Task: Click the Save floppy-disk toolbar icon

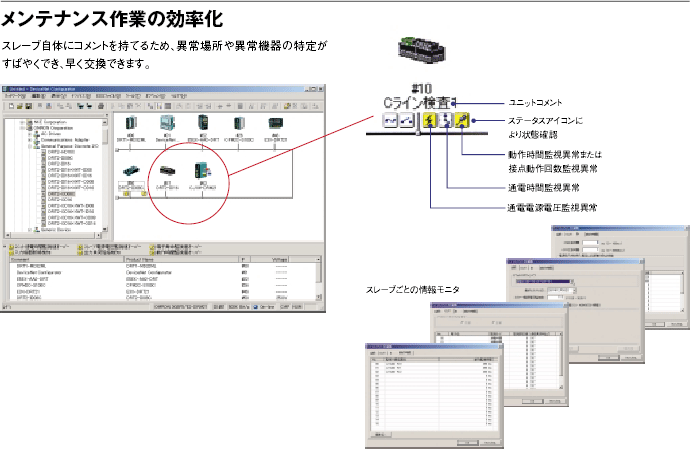Action: point(29,106)
